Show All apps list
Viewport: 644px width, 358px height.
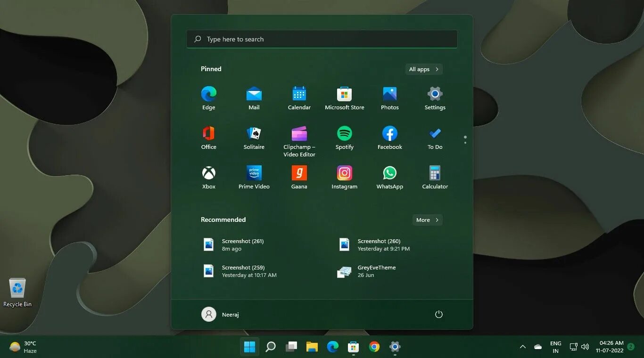tap(424, 69)
